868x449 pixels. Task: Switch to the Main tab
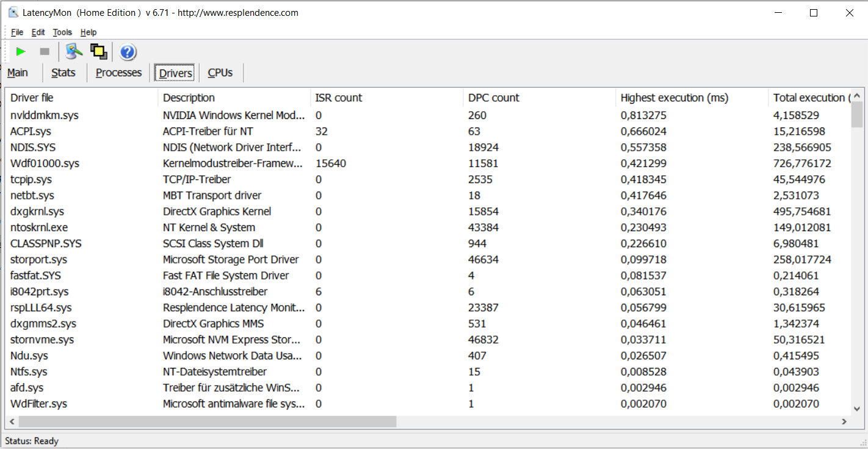click(x=18, y=73)
